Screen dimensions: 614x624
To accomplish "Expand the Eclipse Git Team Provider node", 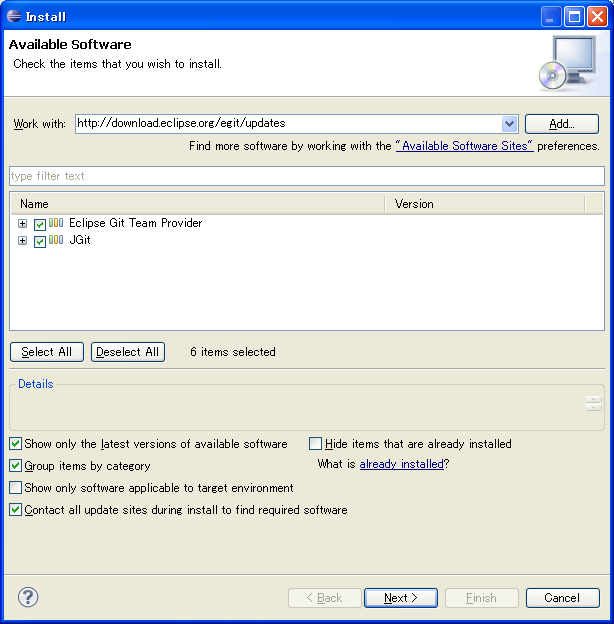I will (x=22, y=224).
